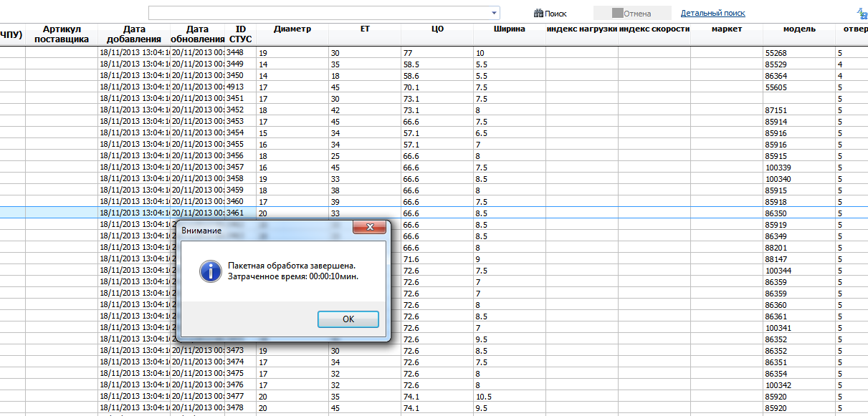Sort by Дата обновления column header
The image size is (868, 416).
point(197,34)
